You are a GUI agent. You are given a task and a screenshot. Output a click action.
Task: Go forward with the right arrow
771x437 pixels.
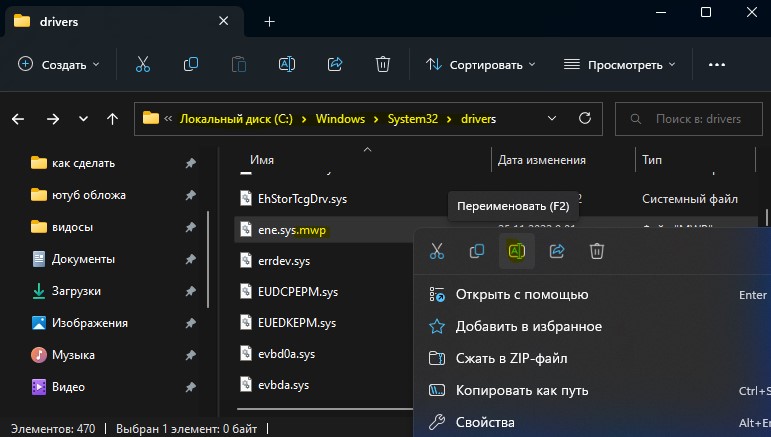(x=53, y=119)
